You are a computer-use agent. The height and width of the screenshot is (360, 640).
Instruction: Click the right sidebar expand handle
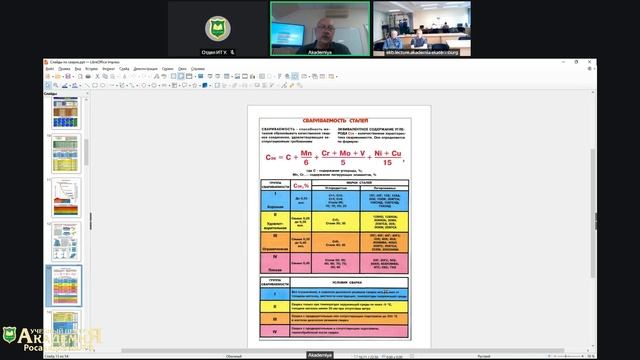pos(596,221)
